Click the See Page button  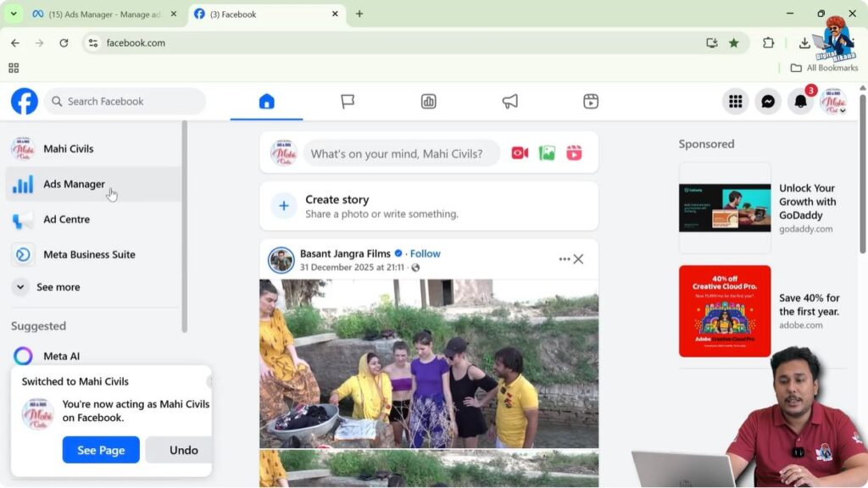point(101,450)
